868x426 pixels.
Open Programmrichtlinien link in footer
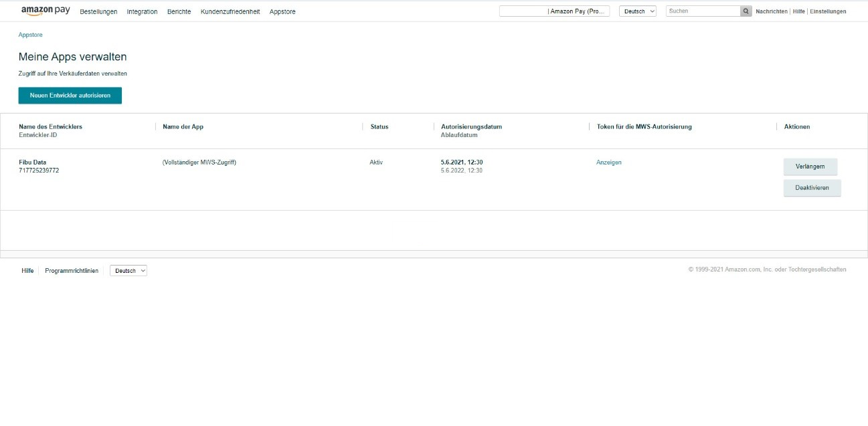[x=72, y=271]
